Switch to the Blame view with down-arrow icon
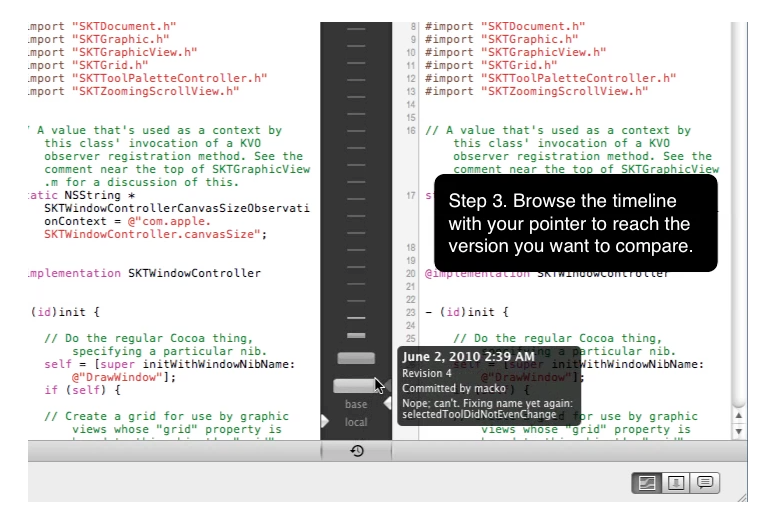Image resolution: width=762 pixels, height=517 pixels. pos(675,483)
